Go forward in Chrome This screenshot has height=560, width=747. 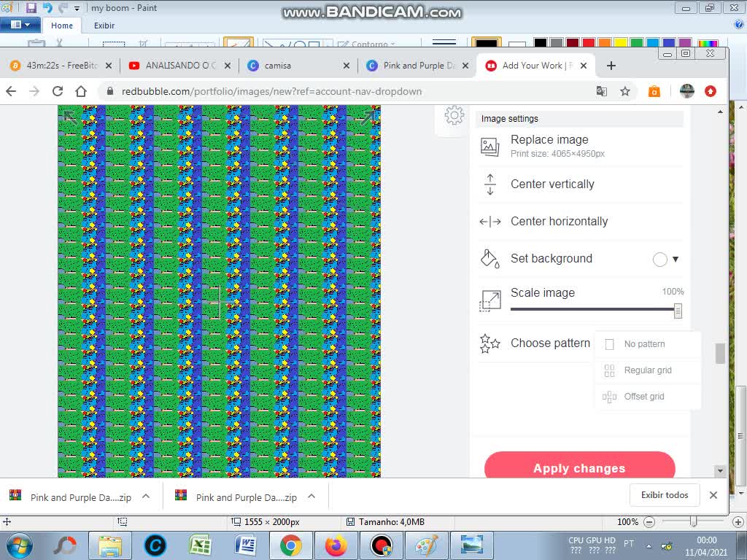click(34, 91)
